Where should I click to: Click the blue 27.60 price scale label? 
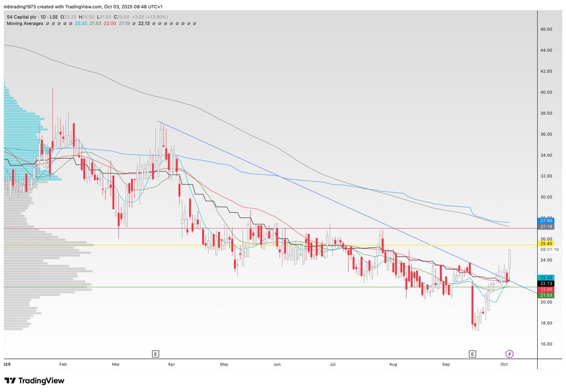click(546, 220)
